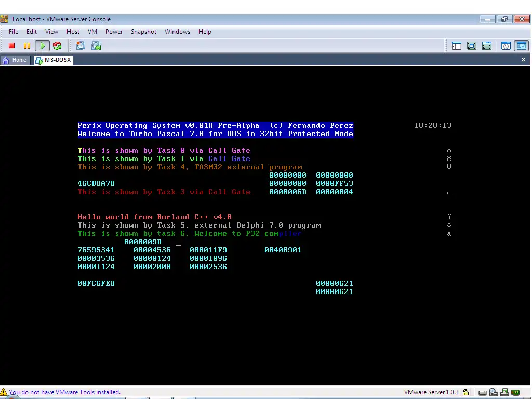Click the hex value 00001096
The height and width of the screenshot is (399, 532).
click(208, 259)
